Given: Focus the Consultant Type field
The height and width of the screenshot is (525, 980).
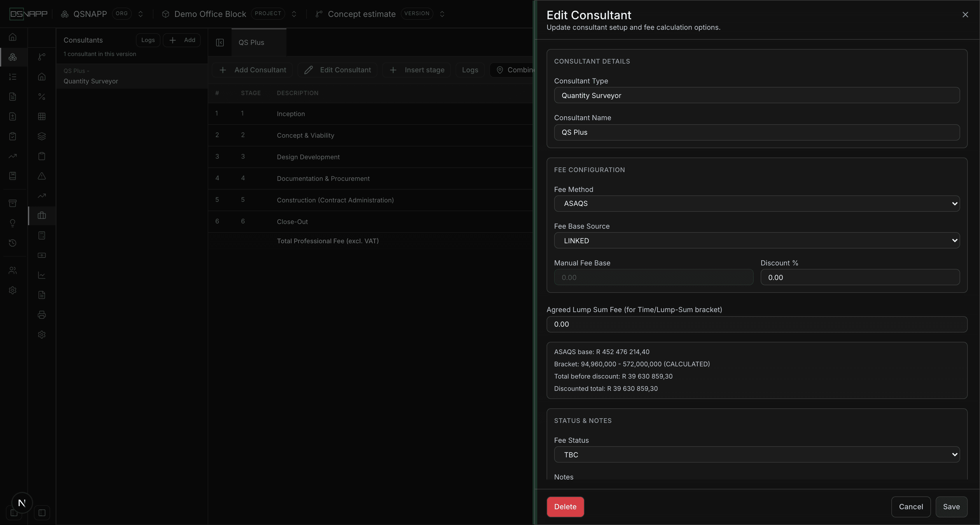Looking at the screenshot, I should [x=757, y=95].
